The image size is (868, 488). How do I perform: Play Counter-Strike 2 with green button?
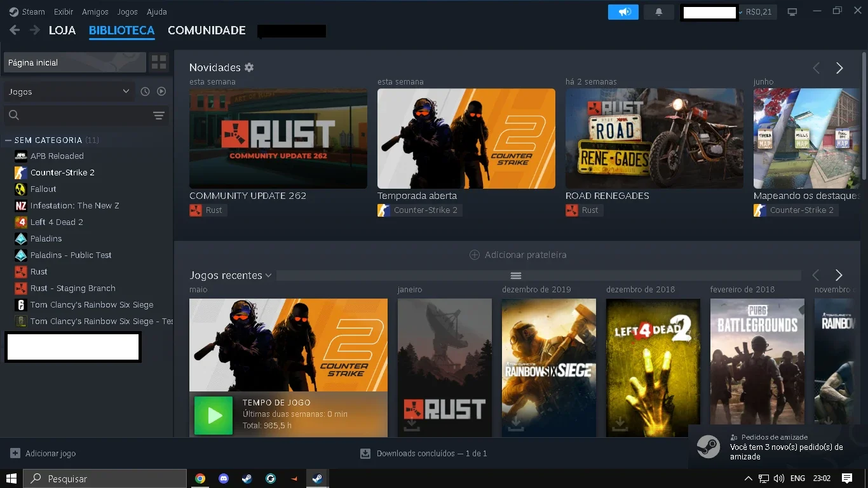[214, 416]
